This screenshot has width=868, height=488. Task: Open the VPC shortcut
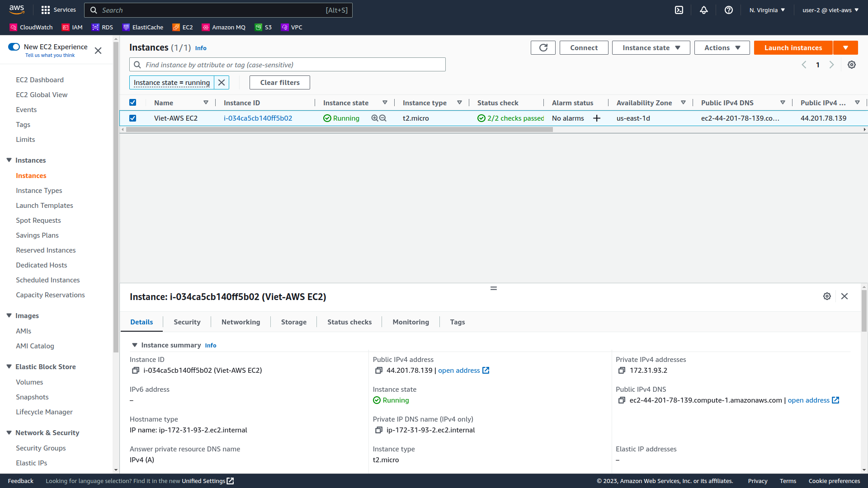tap(292, 27)
